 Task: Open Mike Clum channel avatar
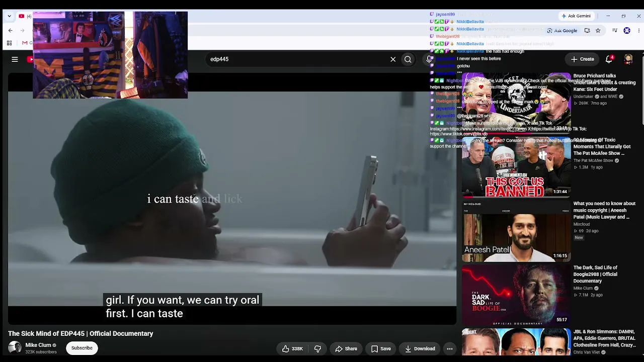(15, 348)
